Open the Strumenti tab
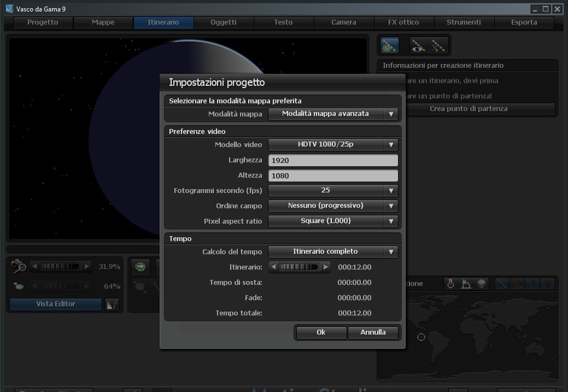Viewport: 568px width, 392px height. pos(464,22)
